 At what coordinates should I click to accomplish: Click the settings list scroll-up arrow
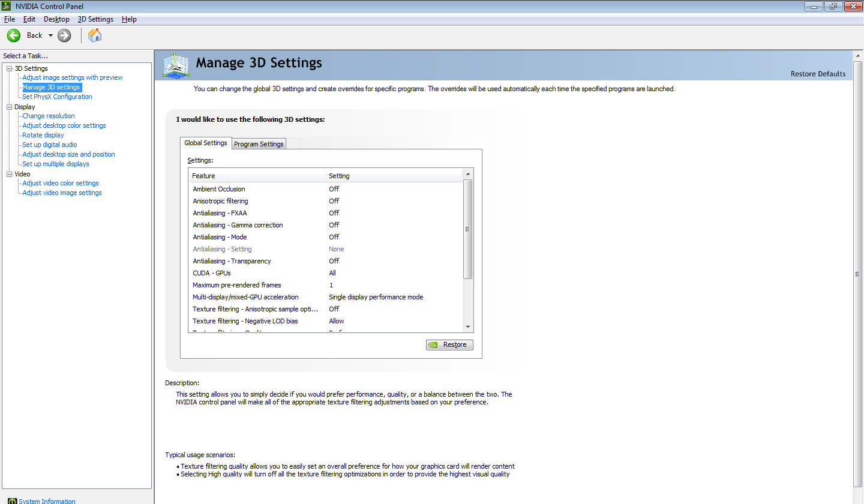point(468,174)
